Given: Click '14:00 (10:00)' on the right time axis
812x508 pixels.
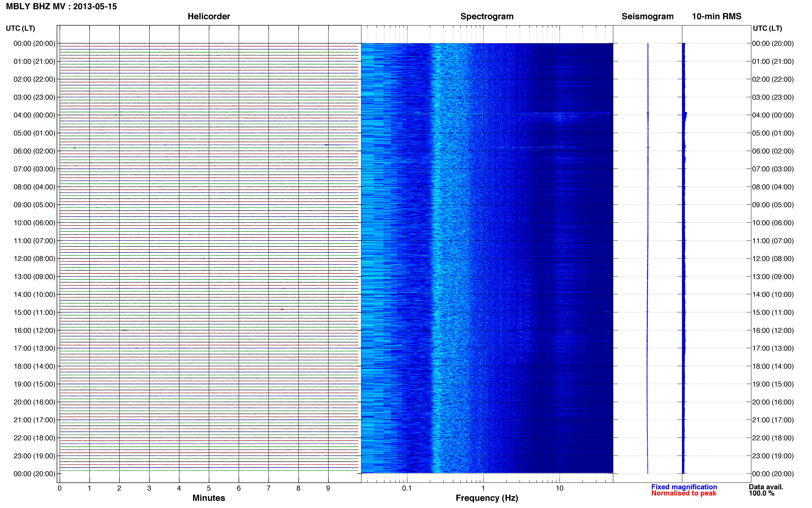Looking at the screenshot, I should coord(773,295).
